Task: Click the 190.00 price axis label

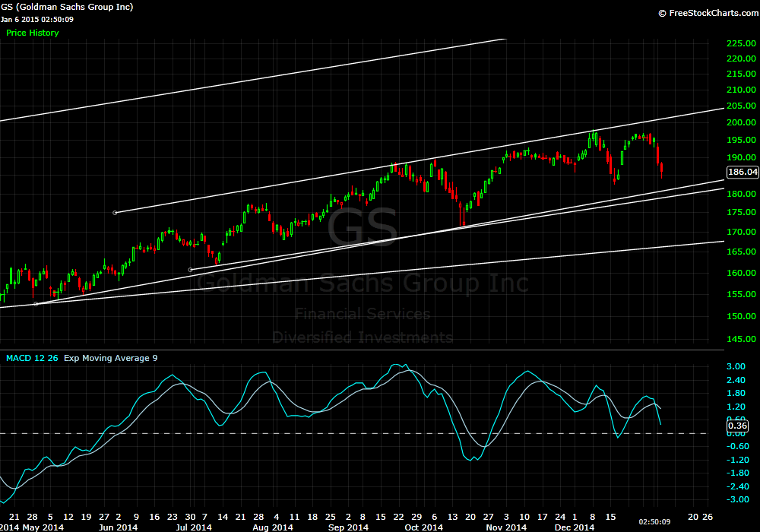Action: pos(741,157)
